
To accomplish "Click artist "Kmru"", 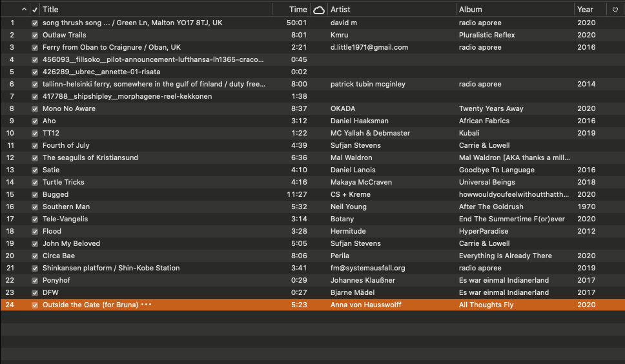I will (339, 35).
